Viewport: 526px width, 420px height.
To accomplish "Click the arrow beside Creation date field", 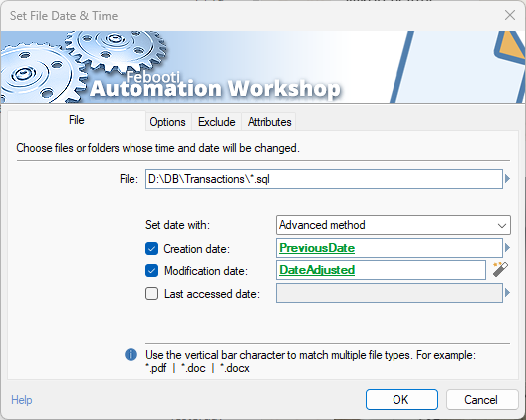I will 507,248.
